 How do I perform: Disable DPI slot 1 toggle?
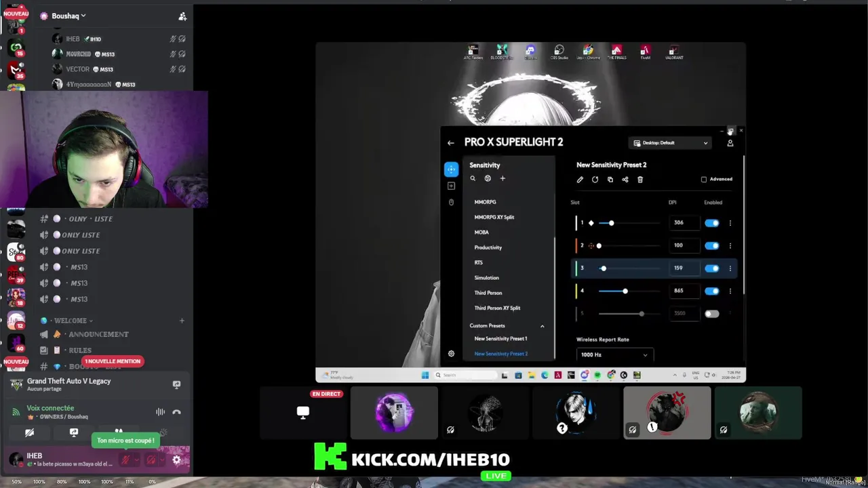point(711,223)
